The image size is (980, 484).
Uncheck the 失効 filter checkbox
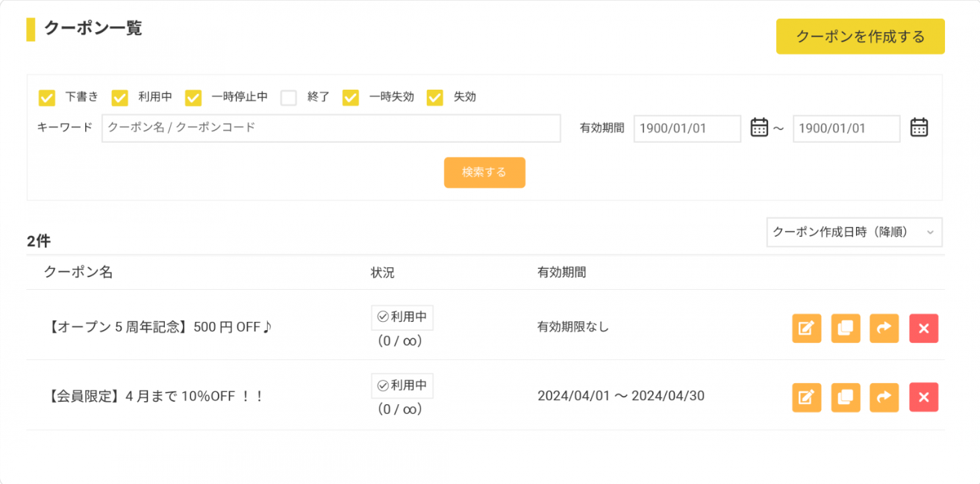435,97
